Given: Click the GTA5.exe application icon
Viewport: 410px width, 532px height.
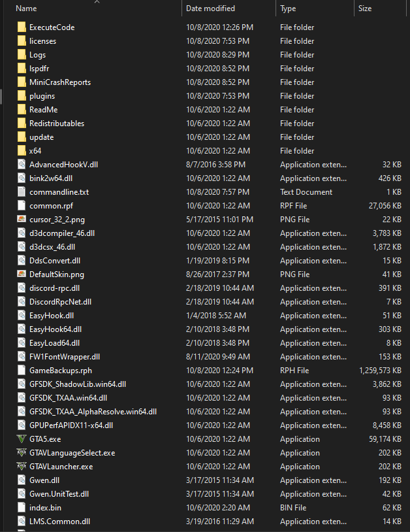Looking at the screenshot, I should pyautogui.click(x=22, y=439).
